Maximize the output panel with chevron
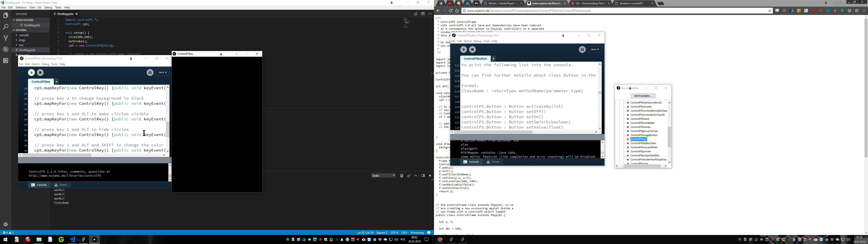 click(x=416, y=176)
